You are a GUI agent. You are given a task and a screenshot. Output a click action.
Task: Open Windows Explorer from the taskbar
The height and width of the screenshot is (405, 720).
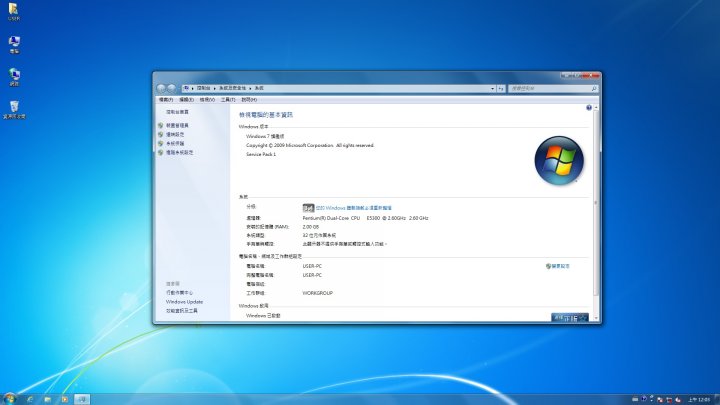pos(47,399)
